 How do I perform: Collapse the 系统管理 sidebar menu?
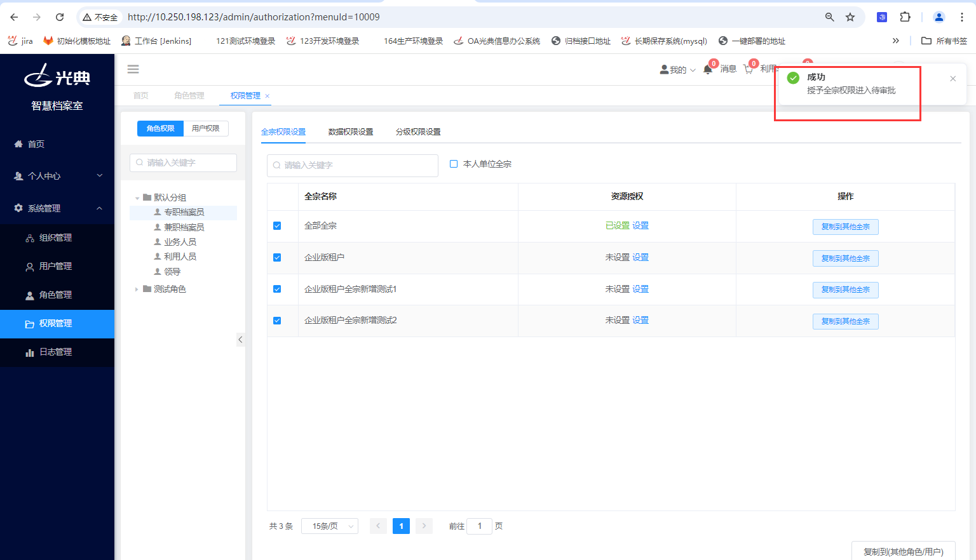pyautogui.click(x=57, y=208)
